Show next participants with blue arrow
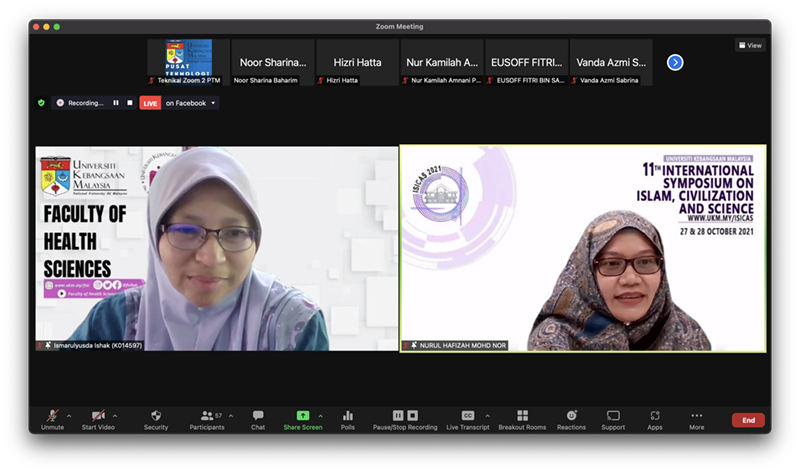This screenshot has height=472, width=800. pos(675,62)
